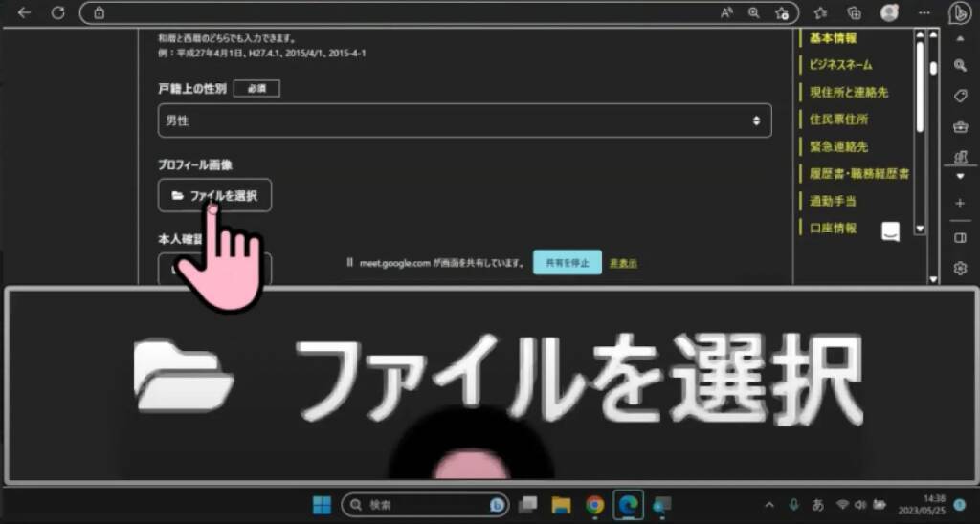Jump to 通勤手当 section link

pos(834,201)
